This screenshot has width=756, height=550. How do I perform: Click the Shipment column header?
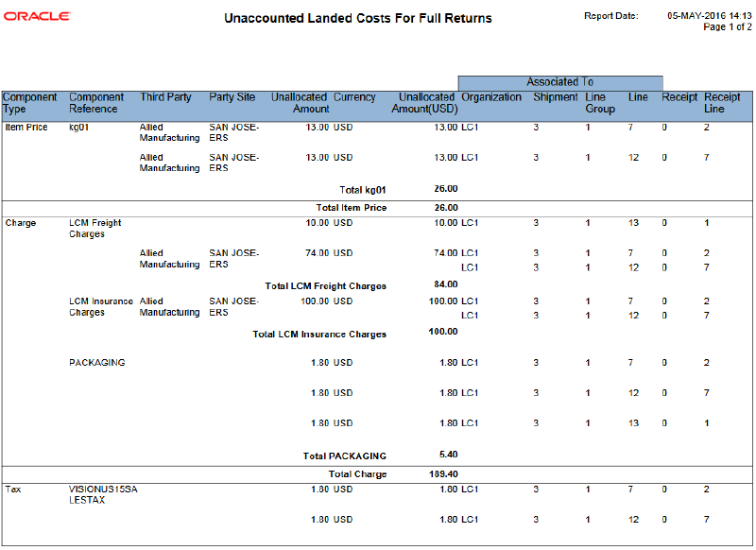[x=555, y=96]
